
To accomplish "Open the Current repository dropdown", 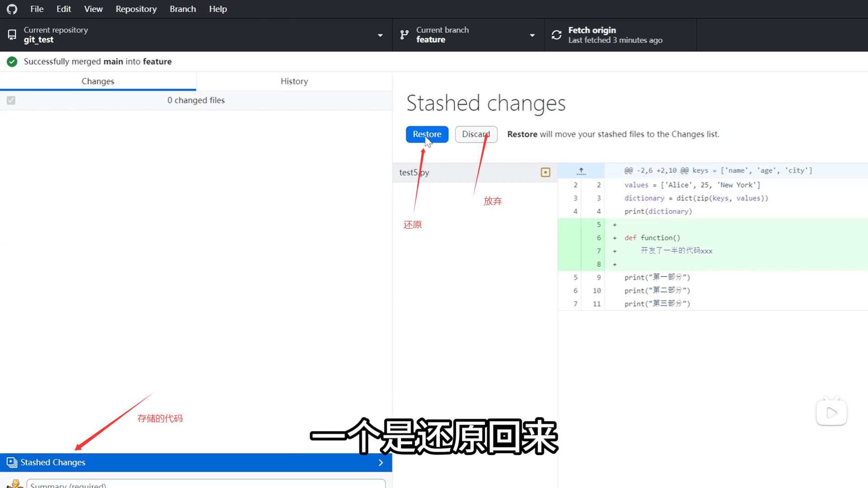I will (380, 35).
